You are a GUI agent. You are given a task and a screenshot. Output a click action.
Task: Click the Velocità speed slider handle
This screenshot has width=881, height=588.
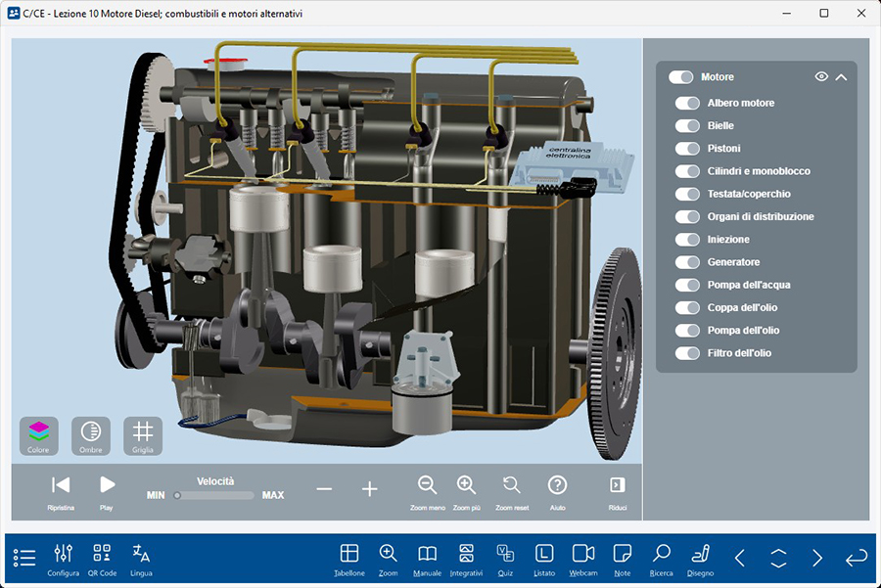(x=177, y=495)
